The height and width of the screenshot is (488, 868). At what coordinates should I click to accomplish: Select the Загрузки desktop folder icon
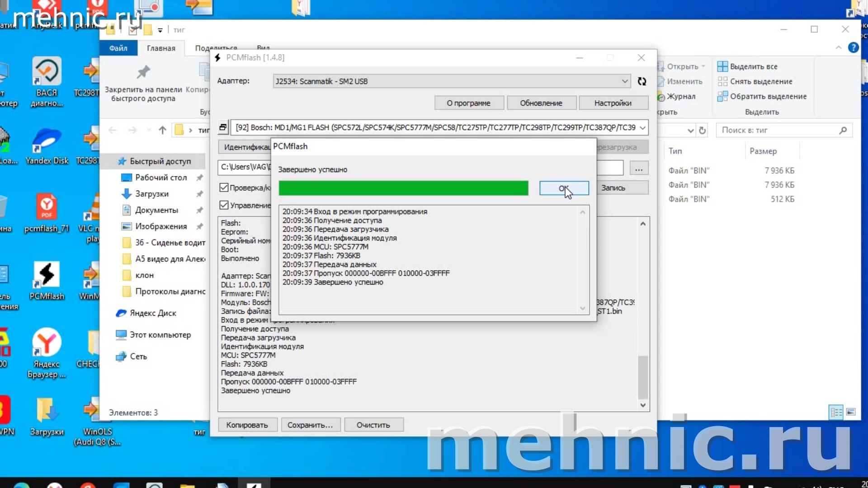click(47, 416)
